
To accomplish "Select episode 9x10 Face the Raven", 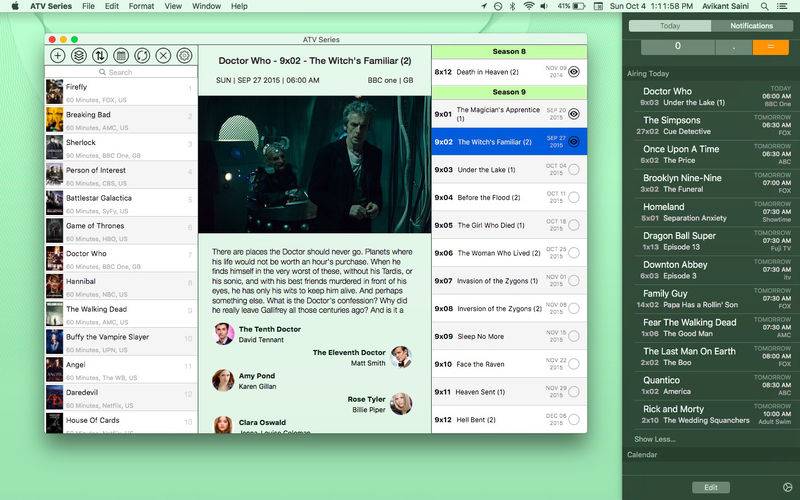I will tap(509, 364).
